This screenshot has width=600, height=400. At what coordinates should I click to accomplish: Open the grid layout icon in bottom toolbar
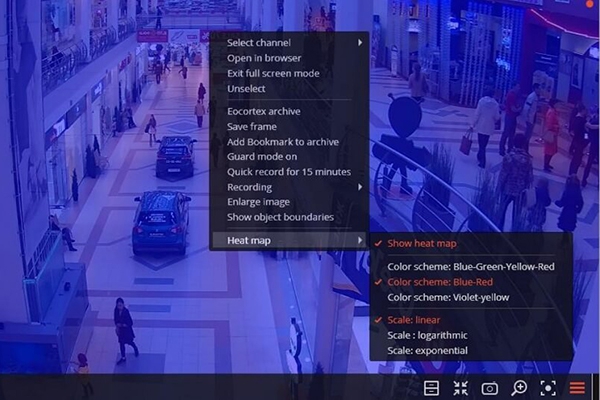click(431, 388)
